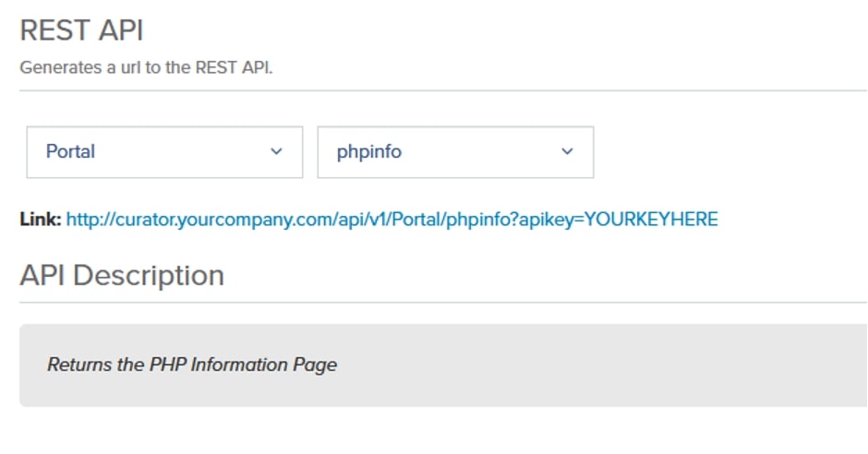
Task: Select the 'phpinfo' text in the second combo box
Action: click(x=369, y=152)
